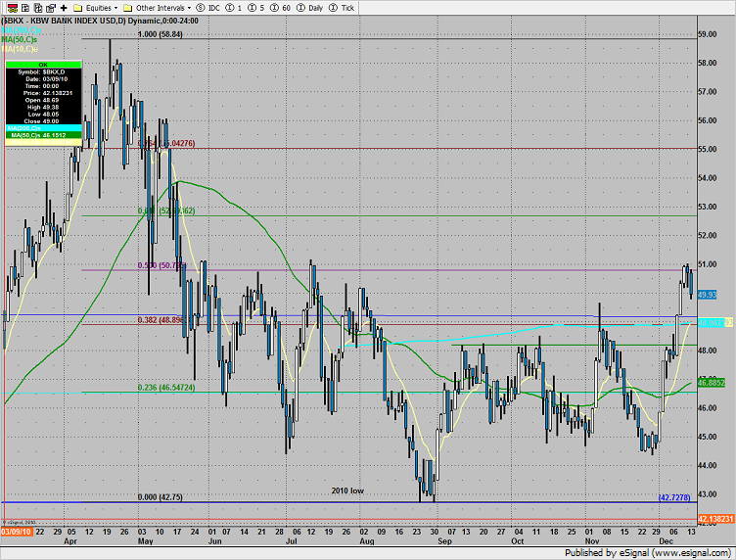This screenshot has width=736, height=560.
Task: Click the green OK bar in data window
Action: point(43,65)
